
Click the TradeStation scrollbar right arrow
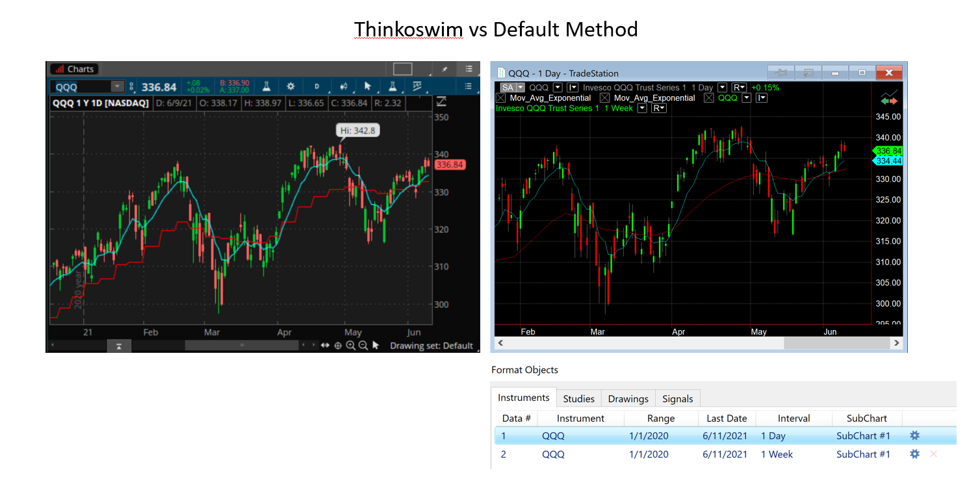[x=897, y=342]
